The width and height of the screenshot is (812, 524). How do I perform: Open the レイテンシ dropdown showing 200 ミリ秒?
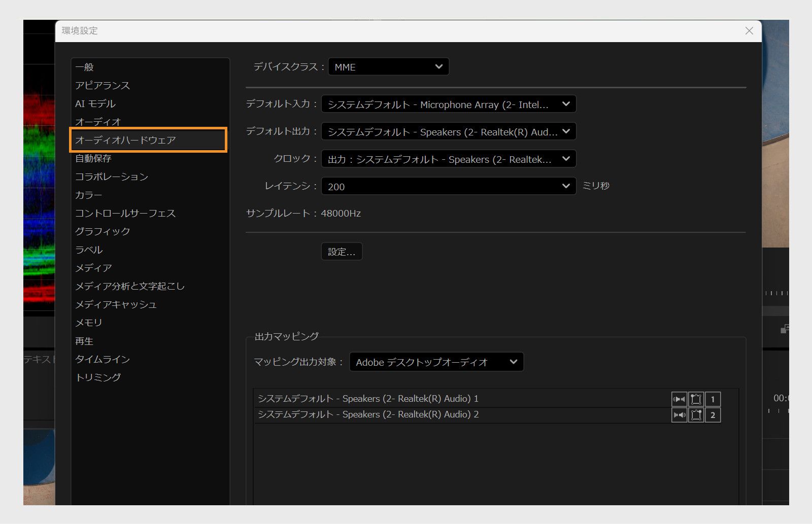(x=449, y=186)
